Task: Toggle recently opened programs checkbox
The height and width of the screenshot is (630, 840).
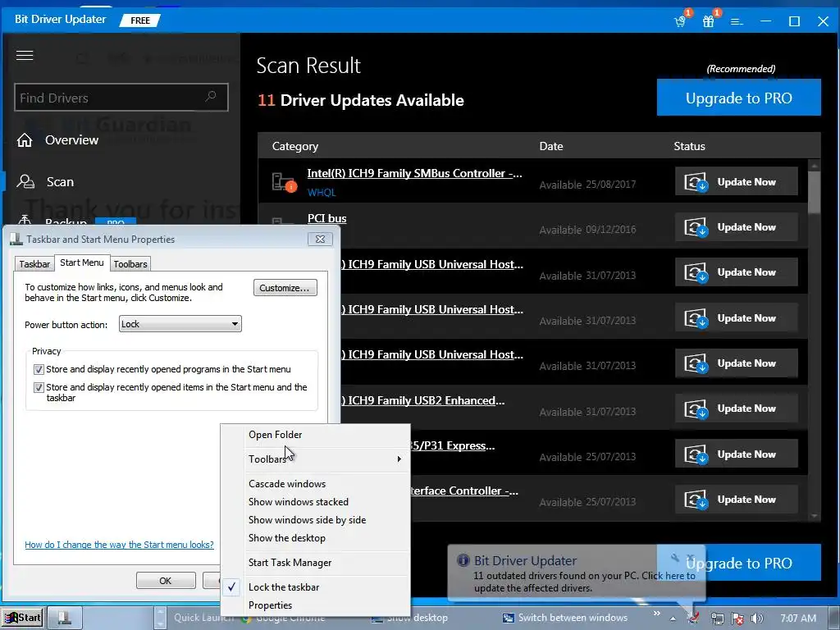Action: coord(39,369)
